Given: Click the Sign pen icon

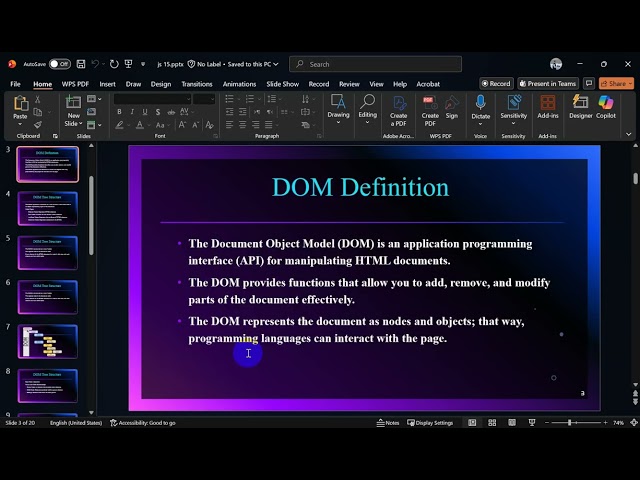Looking at the screenshot, I should (451, 103).
